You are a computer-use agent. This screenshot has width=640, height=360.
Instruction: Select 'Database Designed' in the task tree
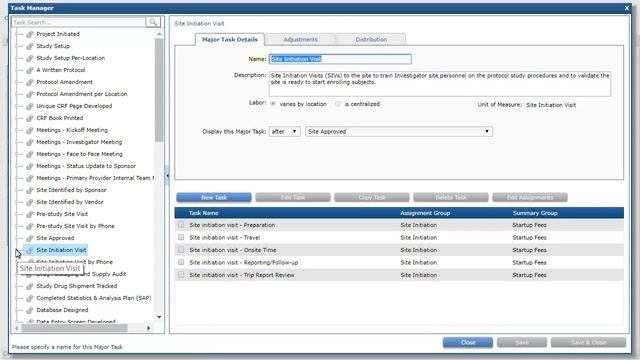62,310
